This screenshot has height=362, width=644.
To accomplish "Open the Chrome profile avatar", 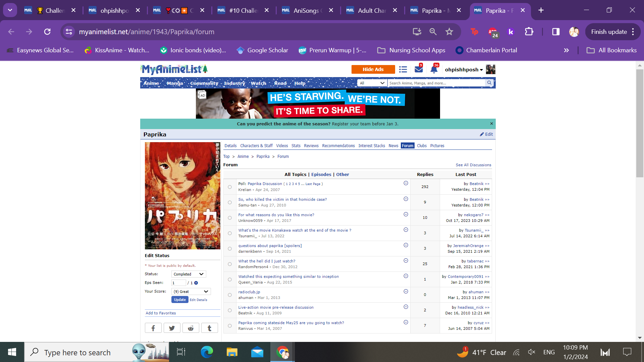I will 574,32.
